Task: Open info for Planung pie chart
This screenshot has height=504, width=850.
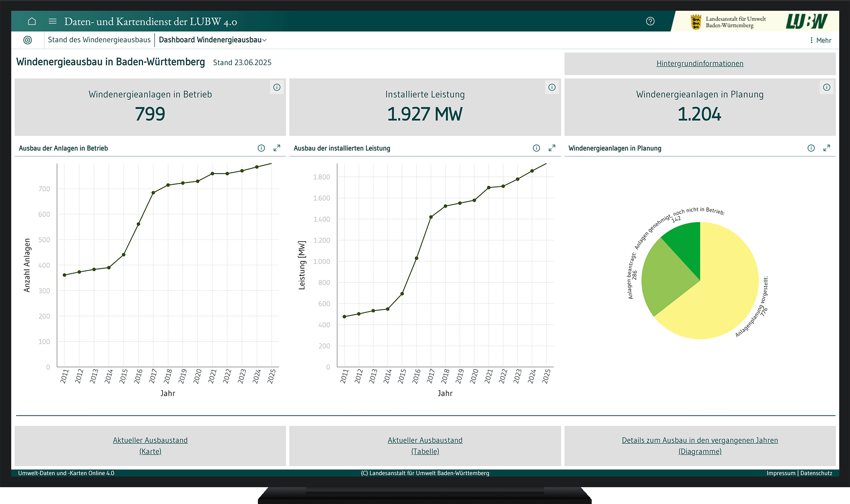Action: coord(811,148)
